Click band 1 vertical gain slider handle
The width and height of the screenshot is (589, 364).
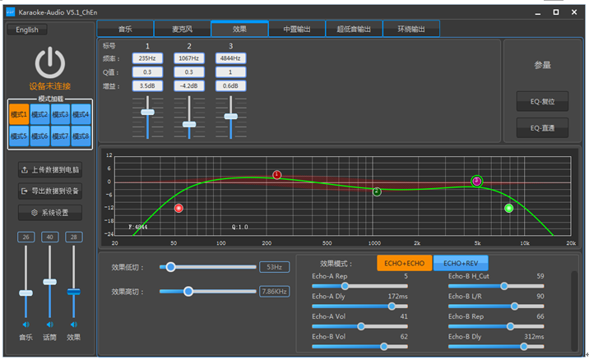point(147,112)
